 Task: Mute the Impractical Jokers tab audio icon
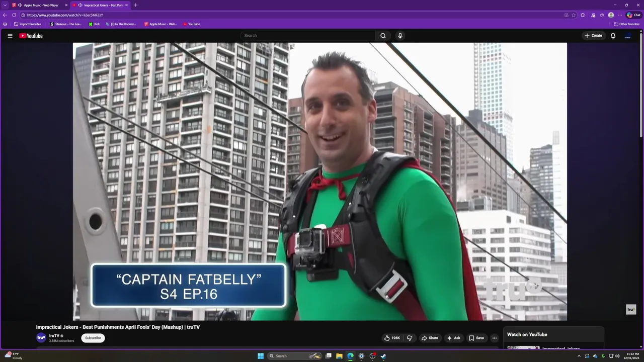[x=80, y=5]
